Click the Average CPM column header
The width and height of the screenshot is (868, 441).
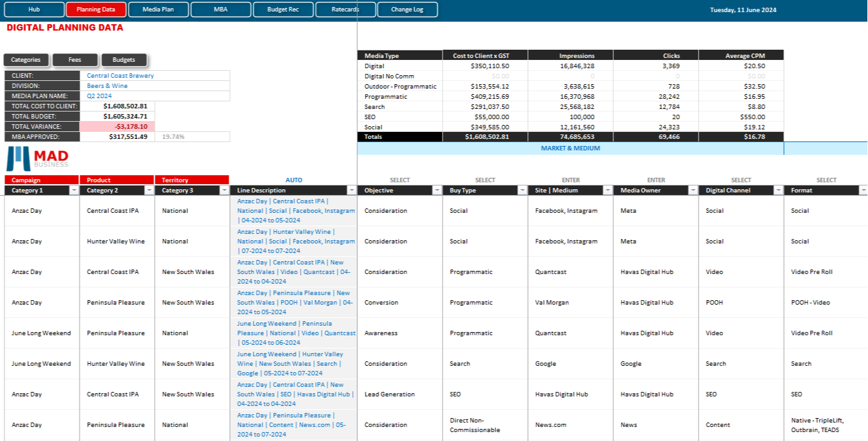point(741,55)
